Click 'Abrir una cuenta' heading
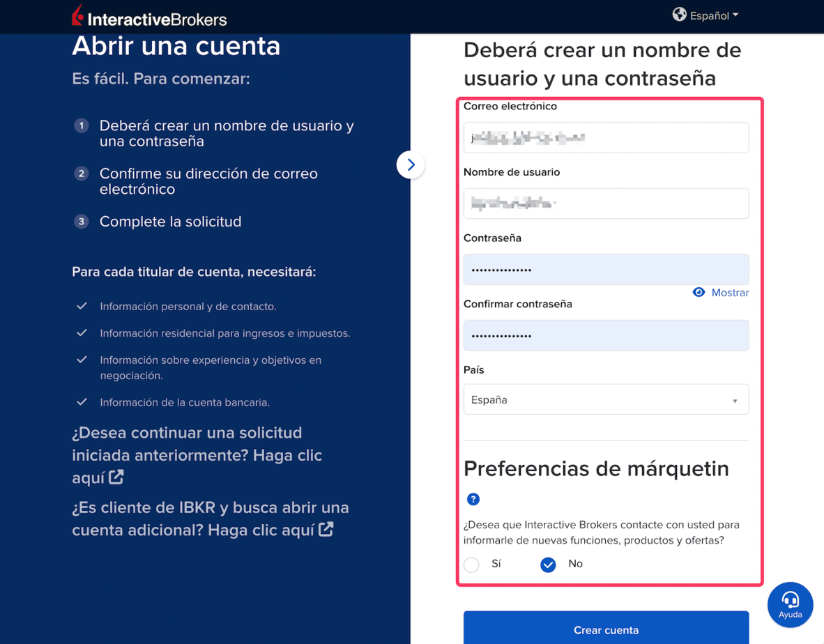Viewport: 824px width, 644px height. (x=176, y=46)
